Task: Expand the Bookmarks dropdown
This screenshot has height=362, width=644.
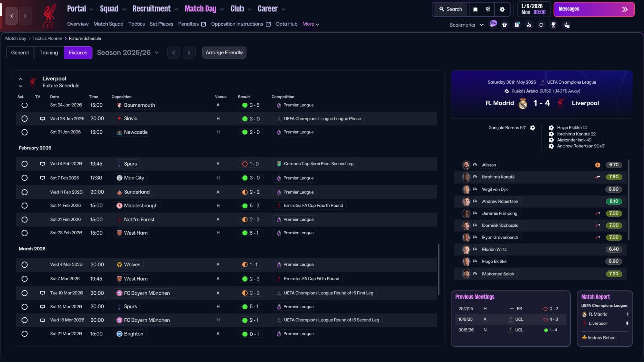Action: pos(466,25)
